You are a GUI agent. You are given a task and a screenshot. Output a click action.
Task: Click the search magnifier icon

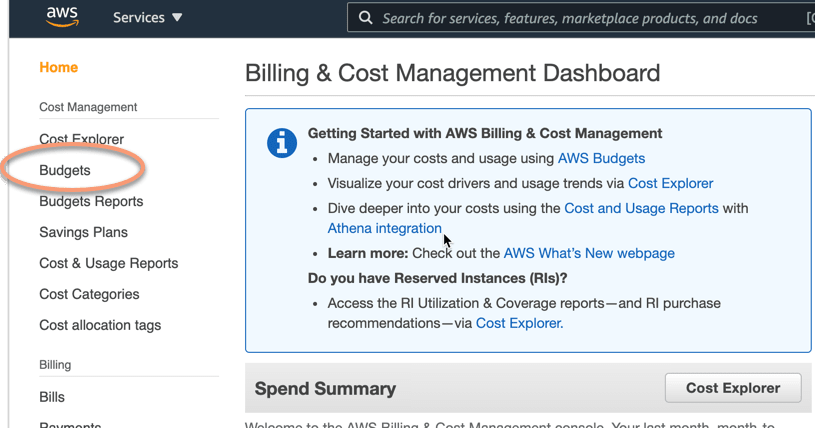coord(365,18)
